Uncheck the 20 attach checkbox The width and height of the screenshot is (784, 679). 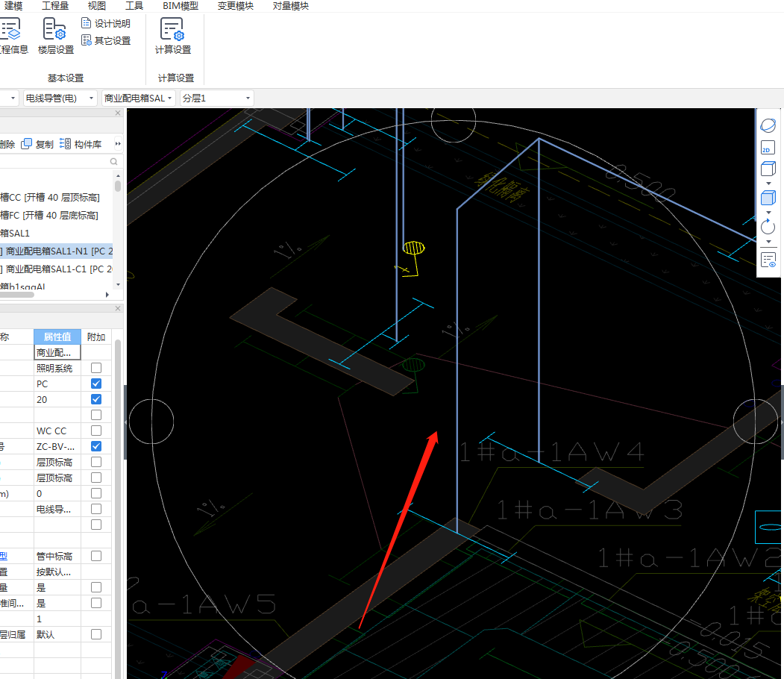point(96,399)
